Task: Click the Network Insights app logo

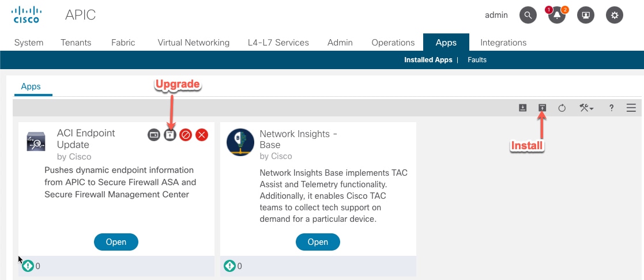Action: point(240,142)
